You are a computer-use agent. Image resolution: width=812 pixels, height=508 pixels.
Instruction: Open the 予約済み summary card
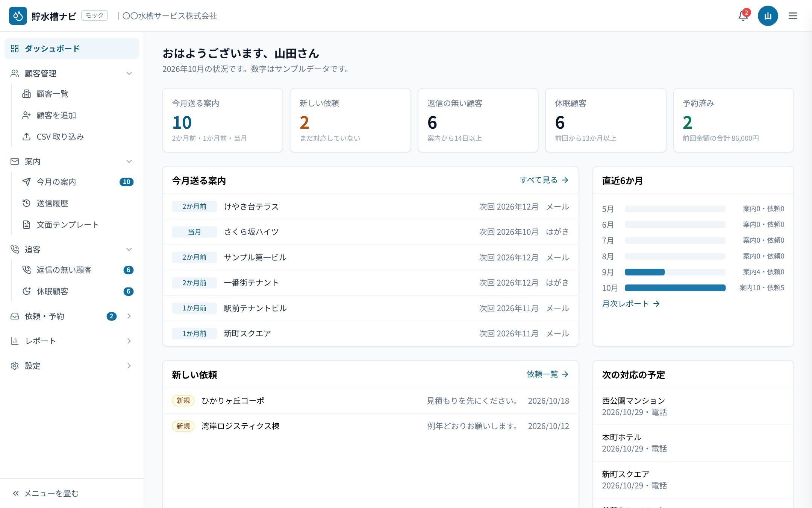tap(733, 120)
